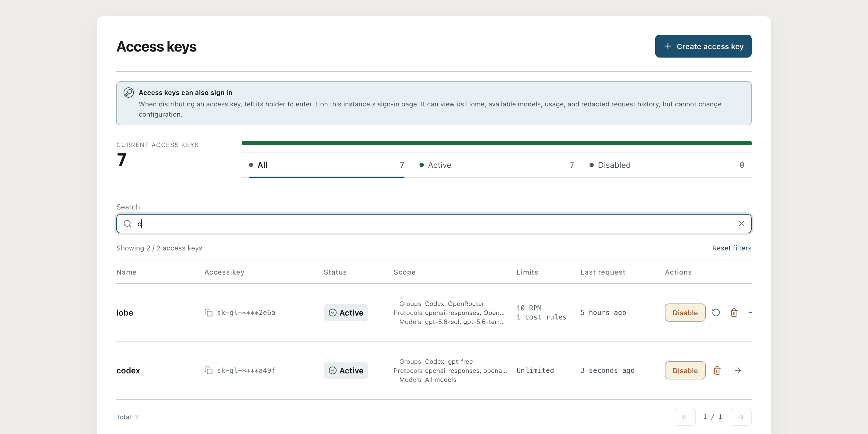Copy the lobe access key
Screen dimensions: 868x434
tap(209, 313)
